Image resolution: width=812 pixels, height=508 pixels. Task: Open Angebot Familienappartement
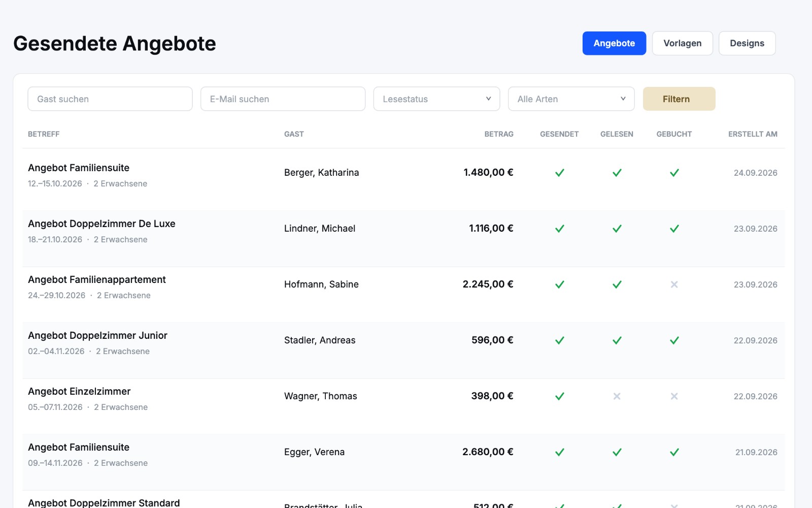click(x=97, y=279)
